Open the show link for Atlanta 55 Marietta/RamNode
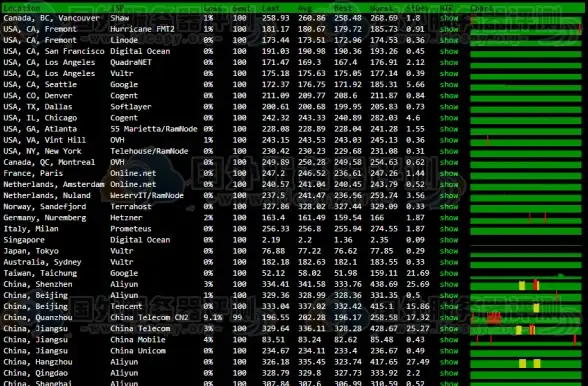The width and height of the screenshot is (588, 386). tap(449, 129)
